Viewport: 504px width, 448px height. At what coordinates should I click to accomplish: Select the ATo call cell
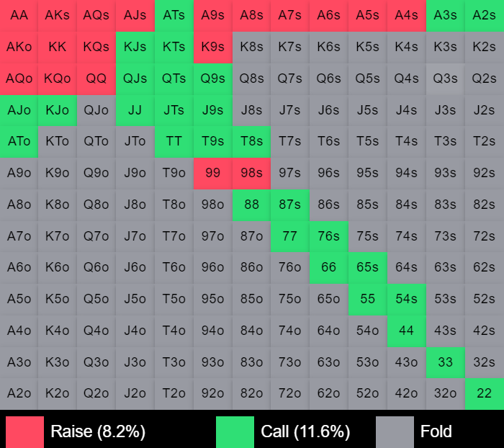(x=19, y=141)
